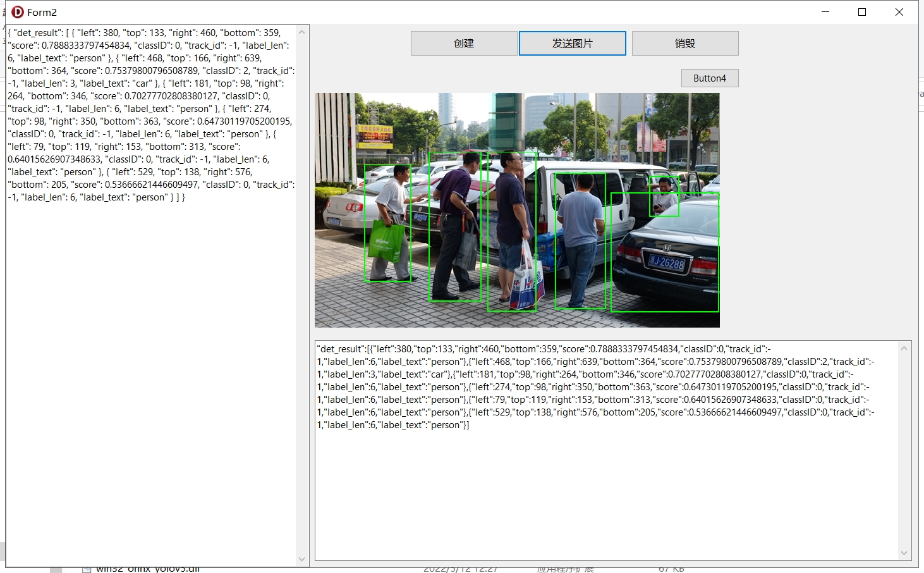Click the bottom memo's vertical scrollbar track
Viewport: 924px width, 573px height.
(905, 449)
